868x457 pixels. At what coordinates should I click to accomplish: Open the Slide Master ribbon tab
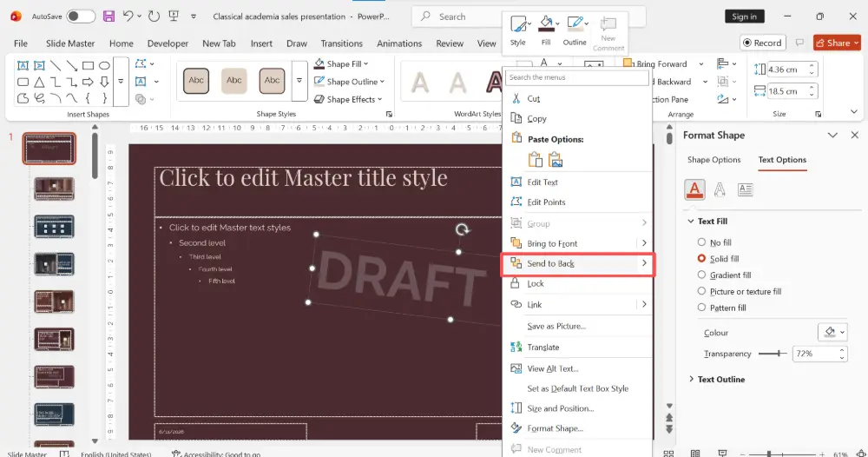pyautogui.click(x=70, y=43)
